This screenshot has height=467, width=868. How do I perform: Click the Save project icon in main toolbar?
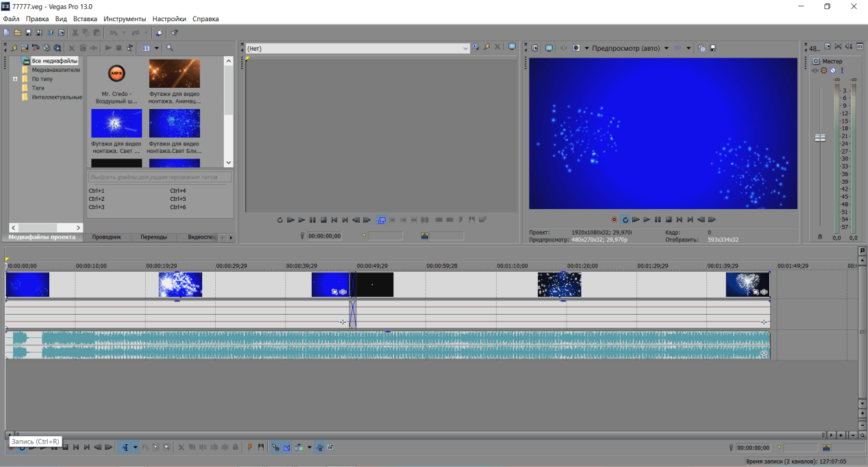point(29,32)
